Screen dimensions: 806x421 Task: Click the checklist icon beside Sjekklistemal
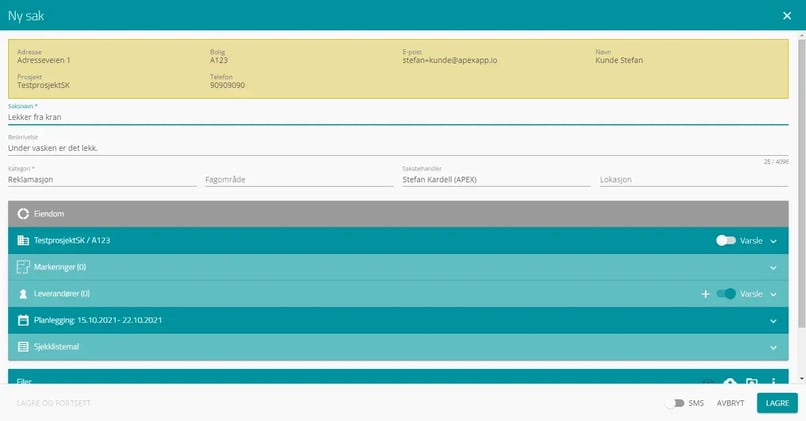click(x=24, y=346)
